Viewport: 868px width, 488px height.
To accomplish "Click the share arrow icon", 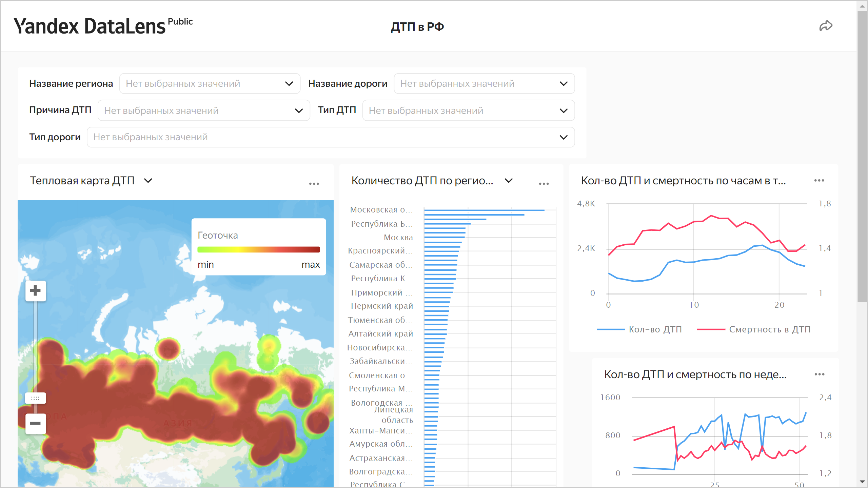I will tap(826, 26).
